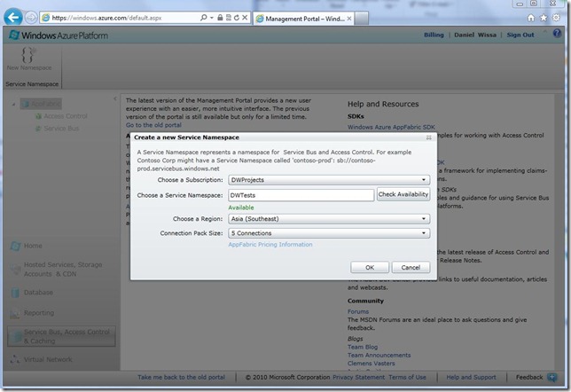Click the green Available status text

point(241,208)
